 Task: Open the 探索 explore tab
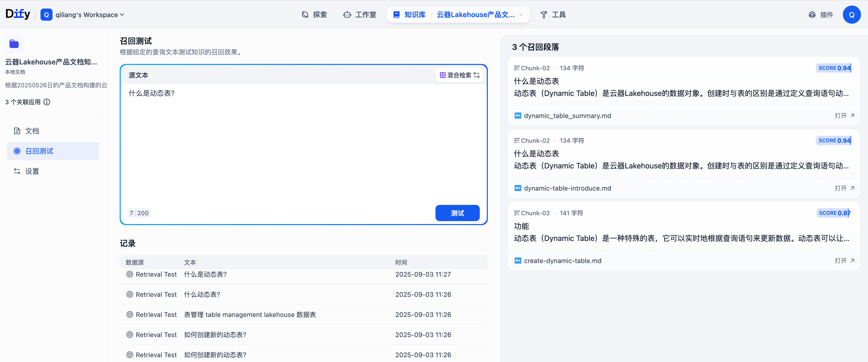(x=314, y=15)
